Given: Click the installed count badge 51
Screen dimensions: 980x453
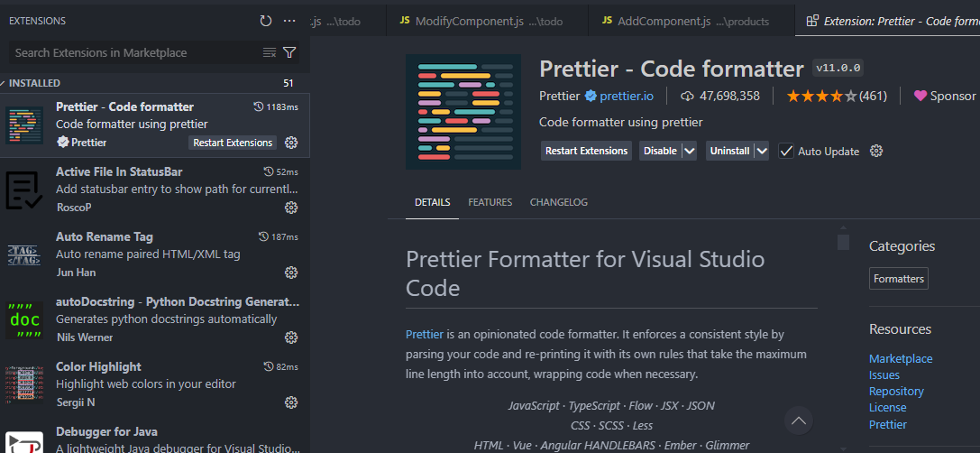Looking at the screenshot, I should point(289,83).
